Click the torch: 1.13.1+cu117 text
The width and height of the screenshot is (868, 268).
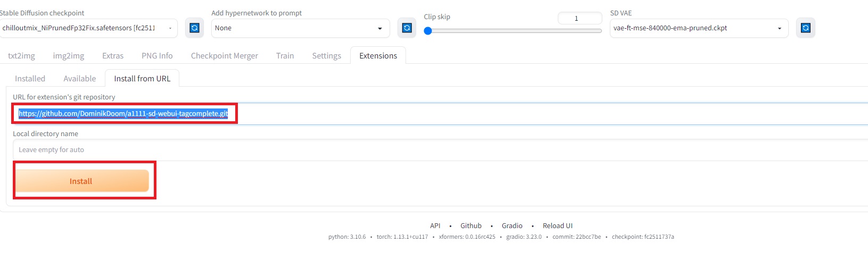(x=402, y=237)
